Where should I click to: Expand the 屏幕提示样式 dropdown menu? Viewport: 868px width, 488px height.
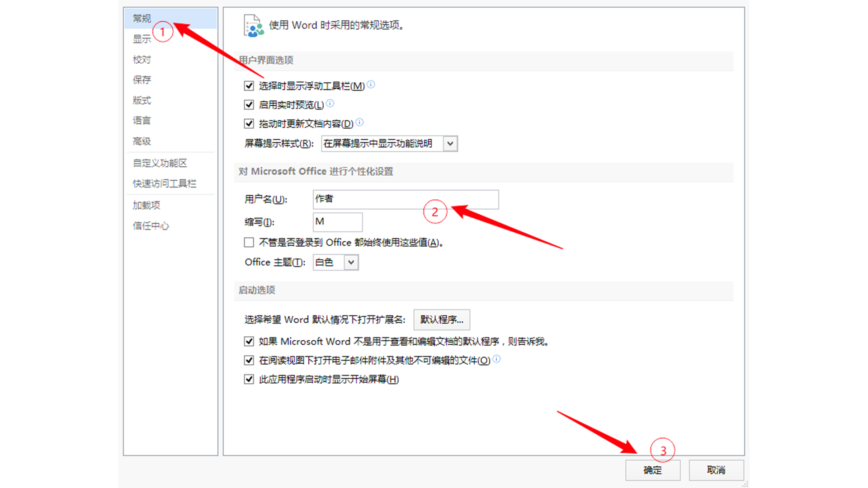tap(451, 143)
